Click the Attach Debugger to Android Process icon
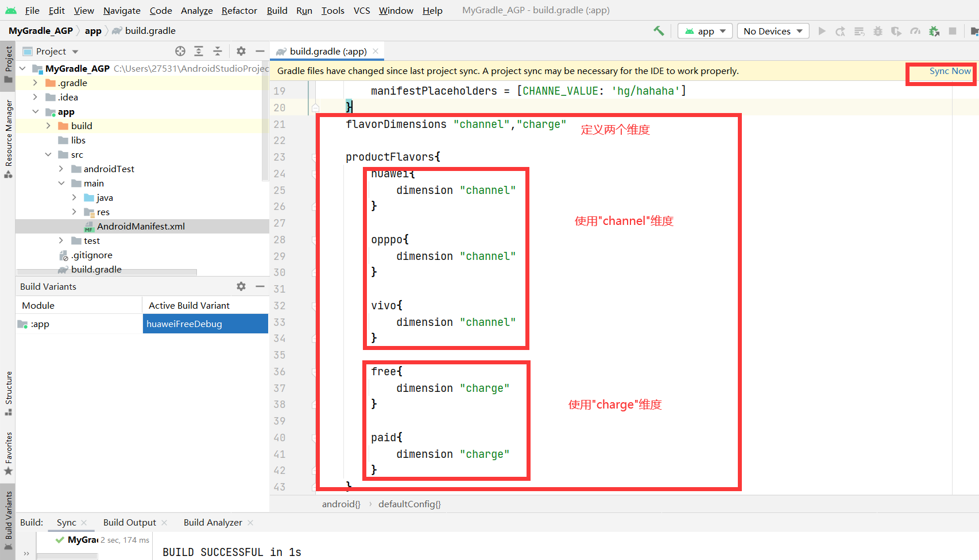This screenshot has width=979, height=560. 934,31
